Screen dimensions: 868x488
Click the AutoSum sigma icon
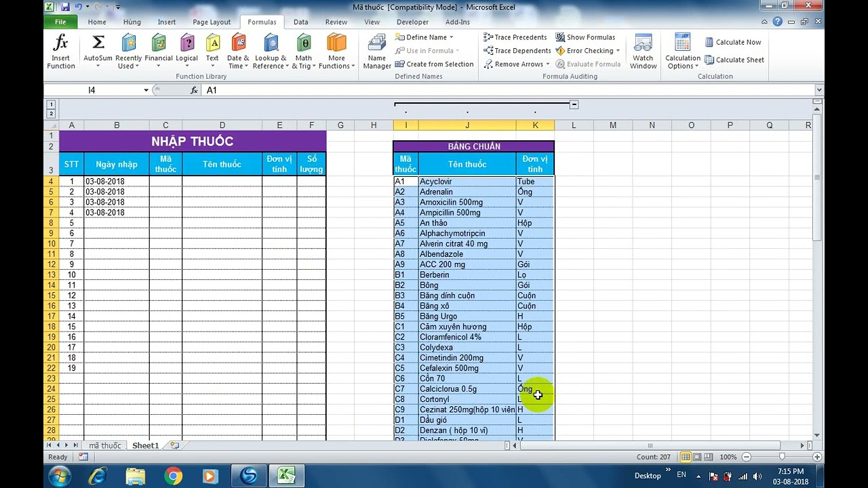(x=98, y=43)
